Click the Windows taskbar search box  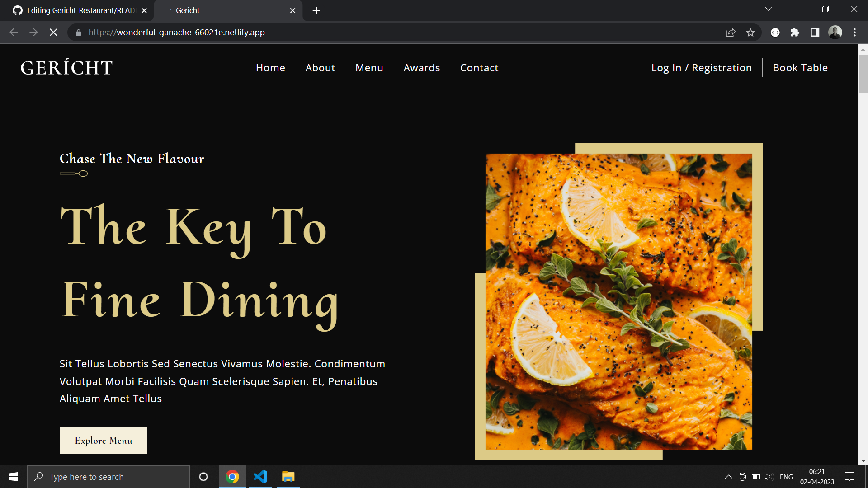(108, 477)
